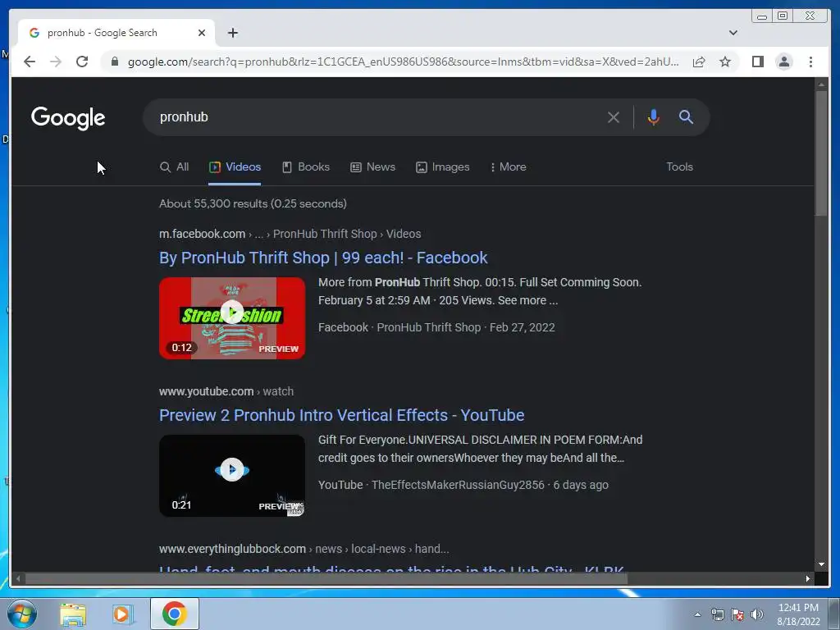Click the Action Center flag icon

point(737,614)
